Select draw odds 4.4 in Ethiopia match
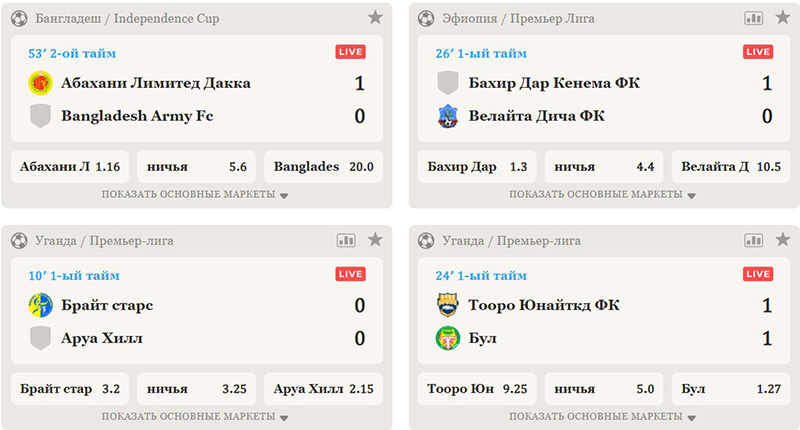Viewport: 800px width, 430px height. [x=602, y=167]
